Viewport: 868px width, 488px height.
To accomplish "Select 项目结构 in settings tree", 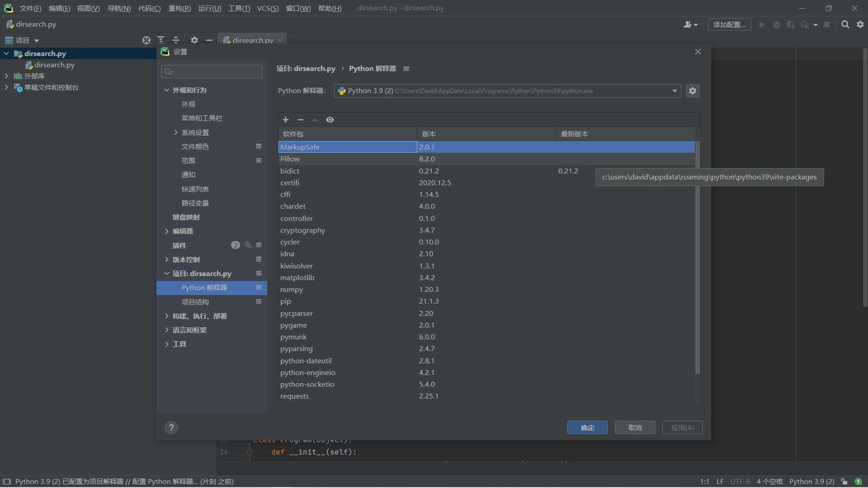I will tap(195, 302).
